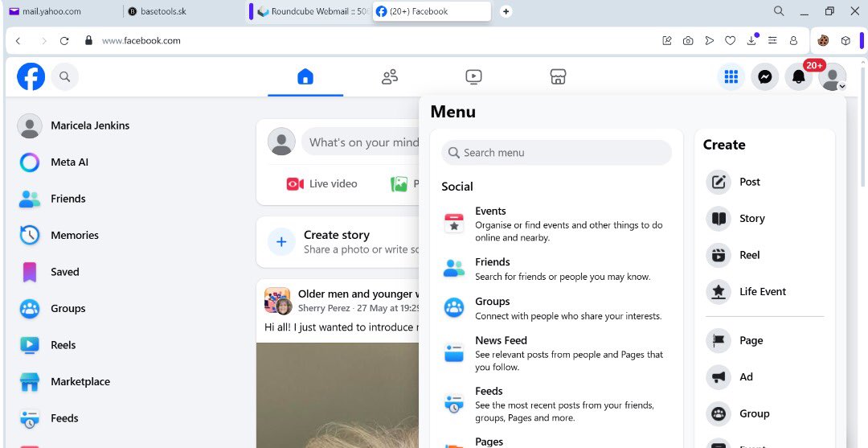Screen dimensions: 868x448
Task: Open News Feed from the Menu panel
Action: pyautogui.click(x=556, y=353)
